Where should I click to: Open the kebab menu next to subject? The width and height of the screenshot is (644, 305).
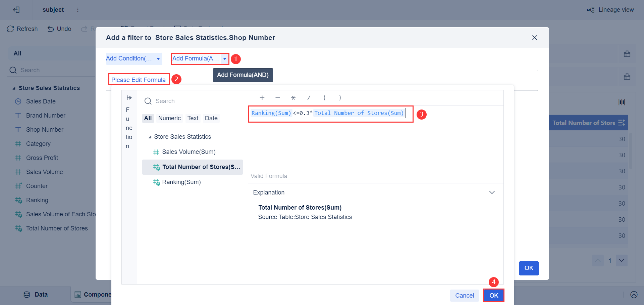pos(78,10)
